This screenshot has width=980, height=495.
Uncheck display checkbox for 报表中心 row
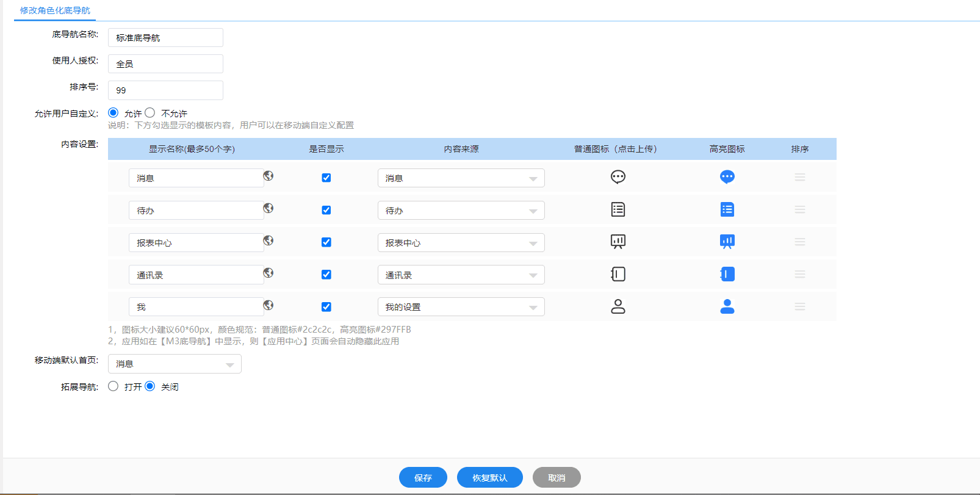pyautogui.click(x=326, y=242)
